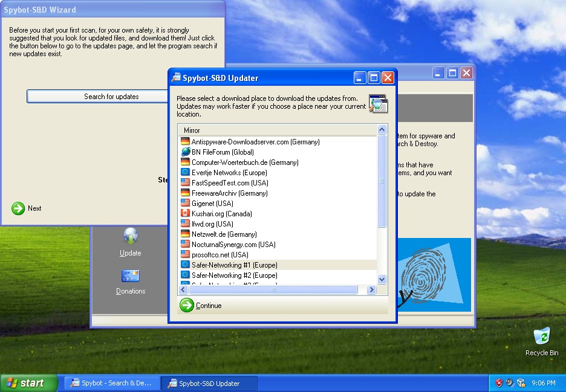The height and width of the screenshot is (392, 566).
Task: Select Kushari.org (Canada) mirror
Action: pos(278,213)
